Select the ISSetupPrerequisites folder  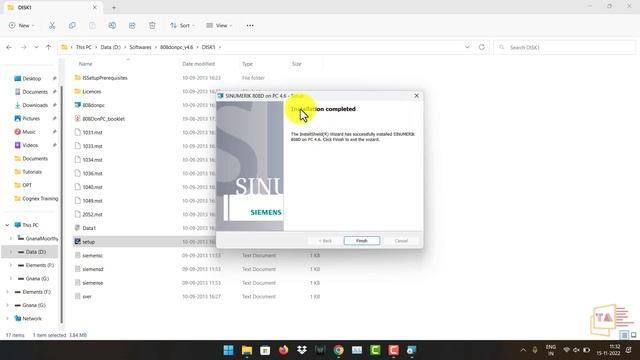pyautogui.click(x=105, y=78)
